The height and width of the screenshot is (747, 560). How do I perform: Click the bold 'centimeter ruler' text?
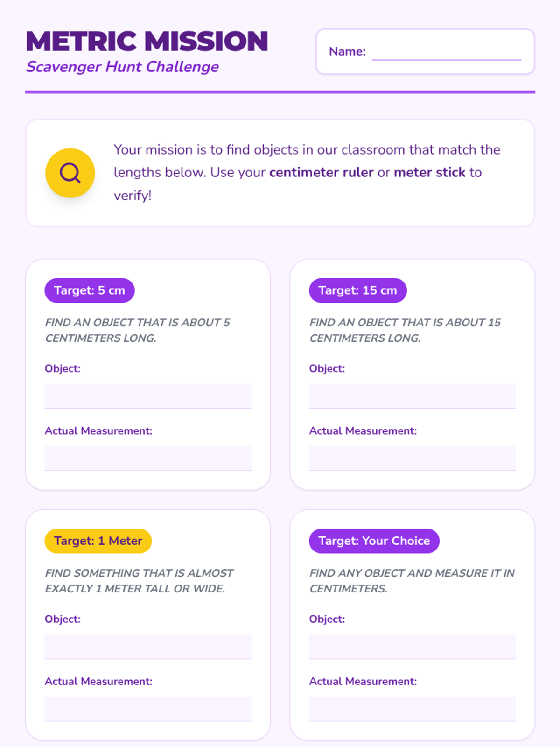coord(322,172)
